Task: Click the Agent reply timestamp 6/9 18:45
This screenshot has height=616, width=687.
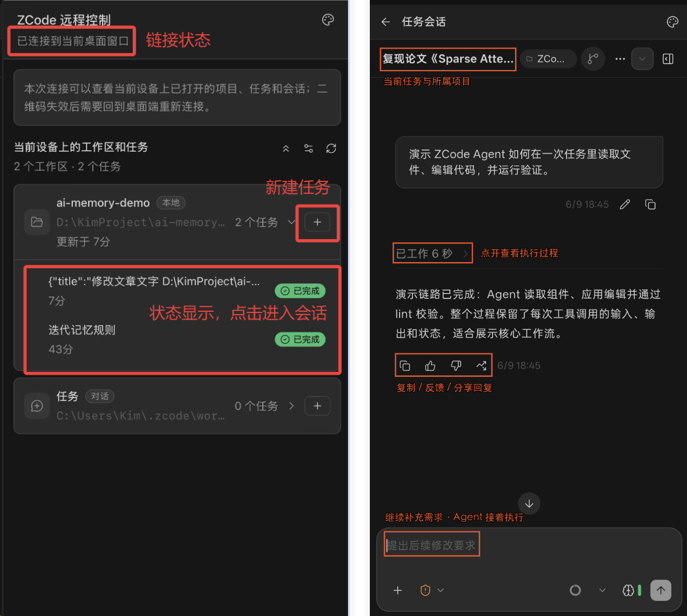Action: click(519, 366)
